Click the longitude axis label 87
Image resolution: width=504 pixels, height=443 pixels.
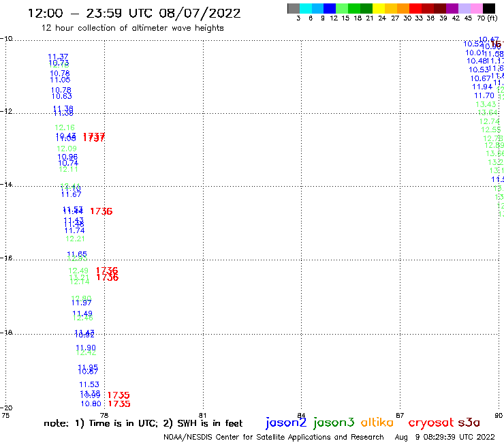coord(400,415)
